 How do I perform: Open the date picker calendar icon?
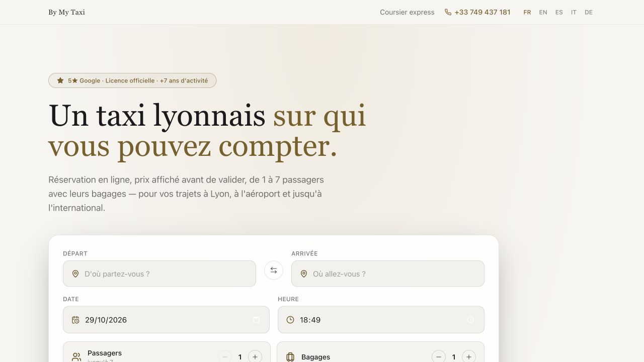click(x=256, y=320)
